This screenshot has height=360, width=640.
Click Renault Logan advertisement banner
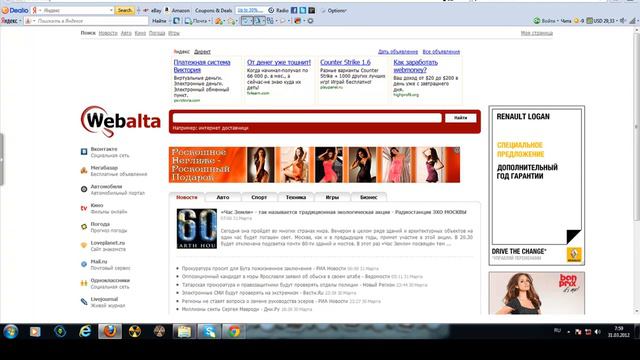[x=537, y=185]
